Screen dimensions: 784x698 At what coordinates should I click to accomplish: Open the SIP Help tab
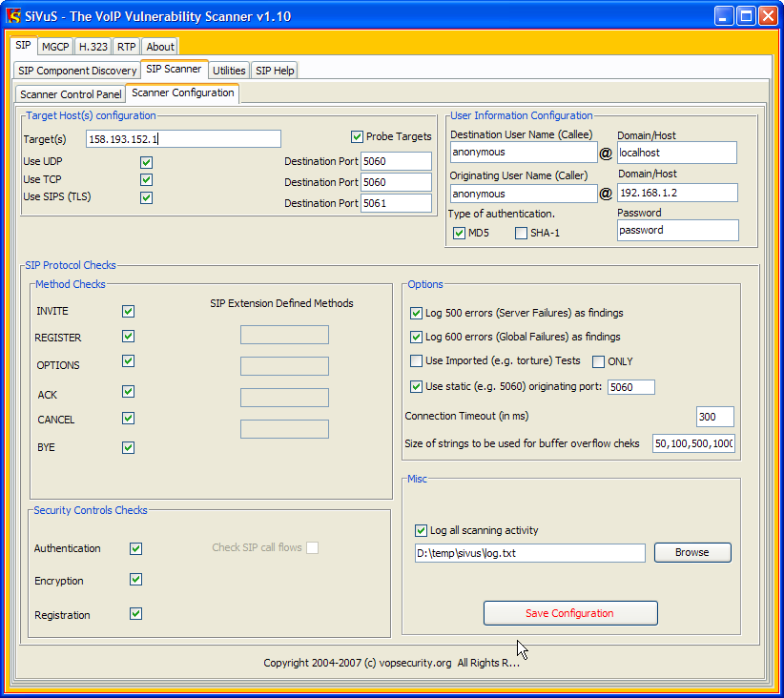[275, 71]
